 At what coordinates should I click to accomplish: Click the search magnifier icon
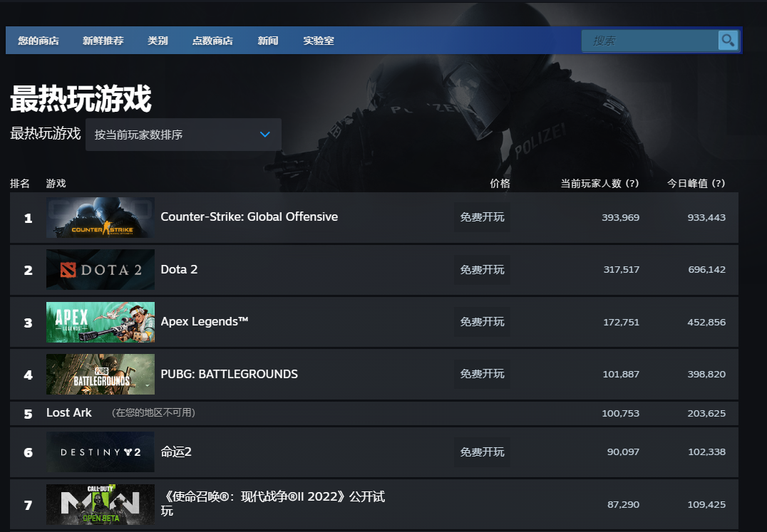pos(727,40)
